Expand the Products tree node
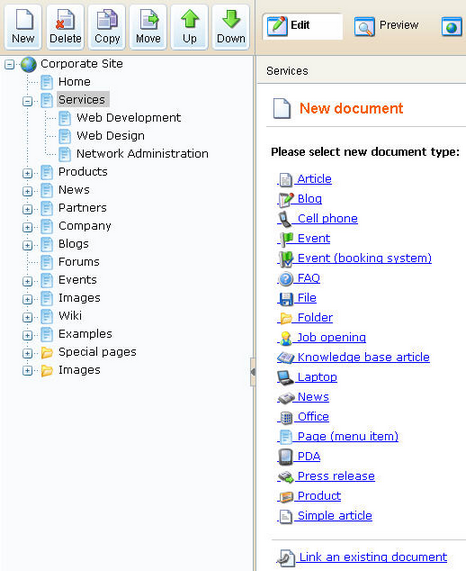This screenshot has width=466, height=571. click(27, 173)
